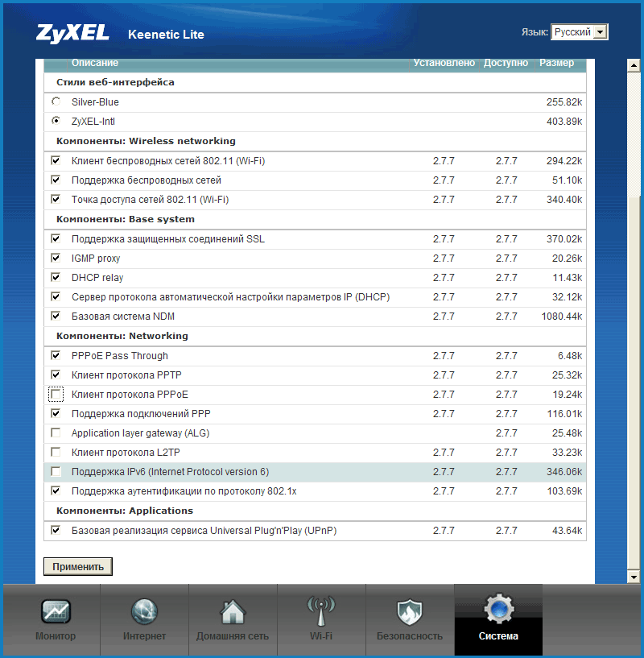Screen dimensions: 644x658
Task: Switch to the Домашняя сеть tab label
Action: pyautogui.click(x=233, y=636)
